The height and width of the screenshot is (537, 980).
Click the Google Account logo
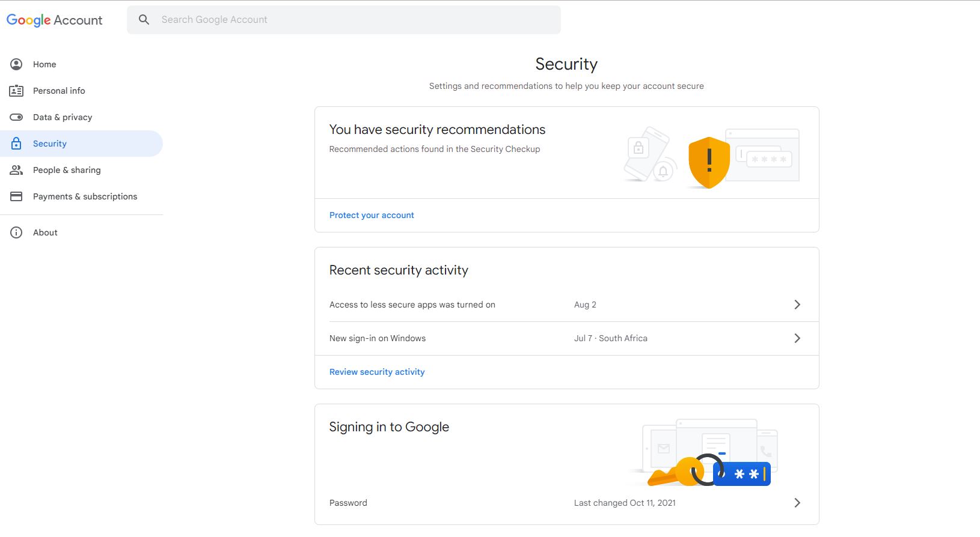[55, 20]
